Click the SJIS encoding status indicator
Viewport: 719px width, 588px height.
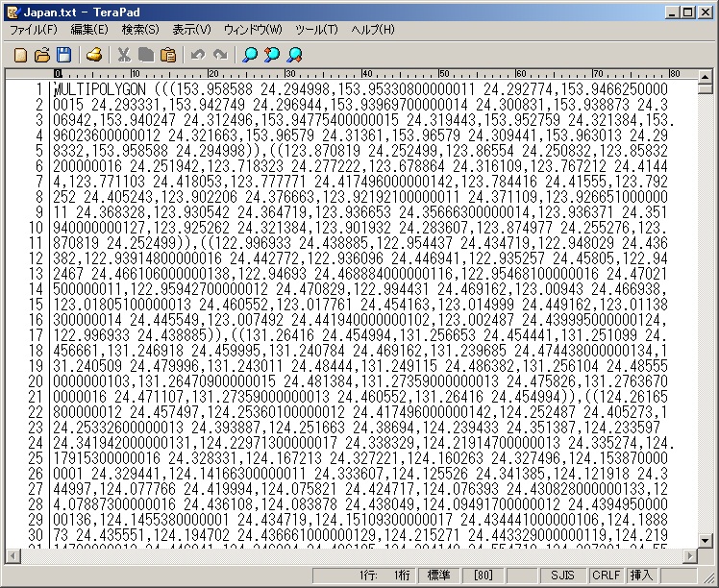pyautogui.click(x=562, y=575)
